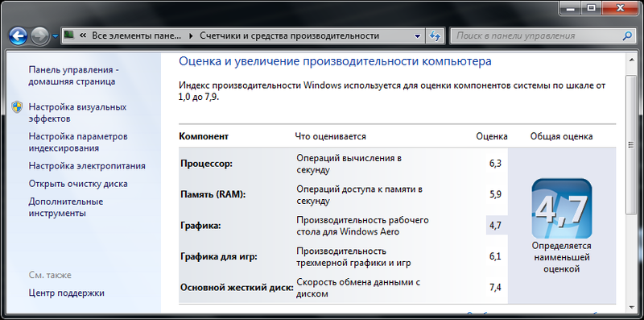Screen dimensions: 644x320
Task: Click the 'Что оценивается' column header
Action: pyautogui.click(x=330, y=136)
